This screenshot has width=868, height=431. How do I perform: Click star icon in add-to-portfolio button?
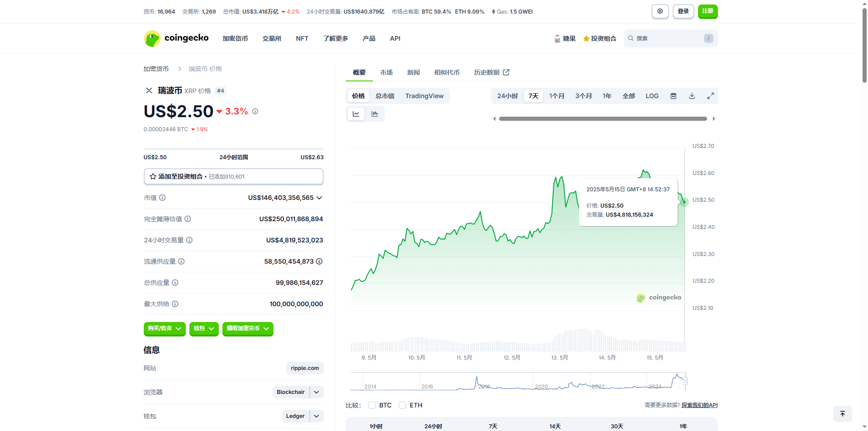point(153,176)
